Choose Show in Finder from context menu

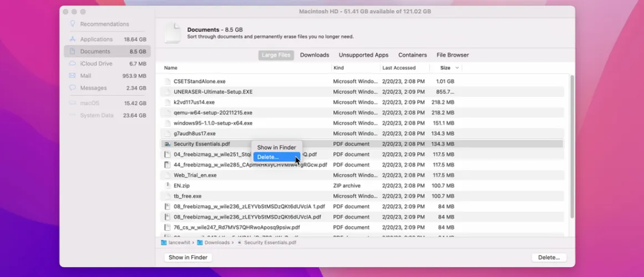(276, 147)
